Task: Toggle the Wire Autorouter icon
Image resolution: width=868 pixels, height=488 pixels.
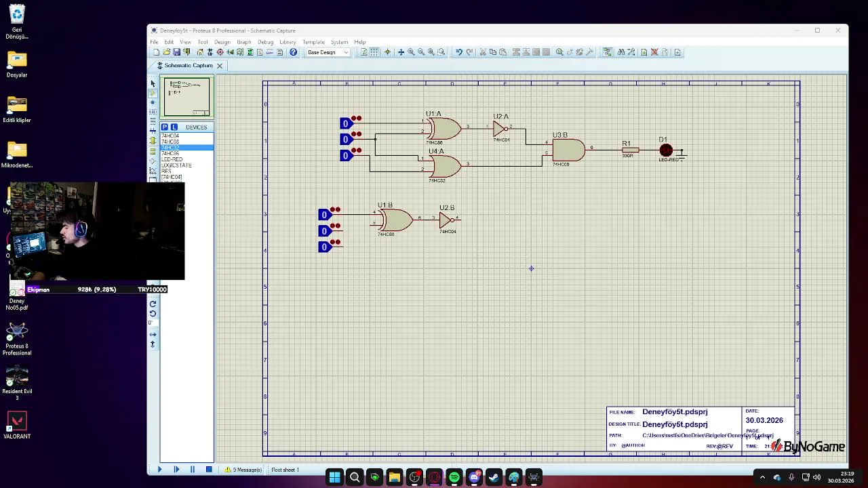Action: point(607,52)
